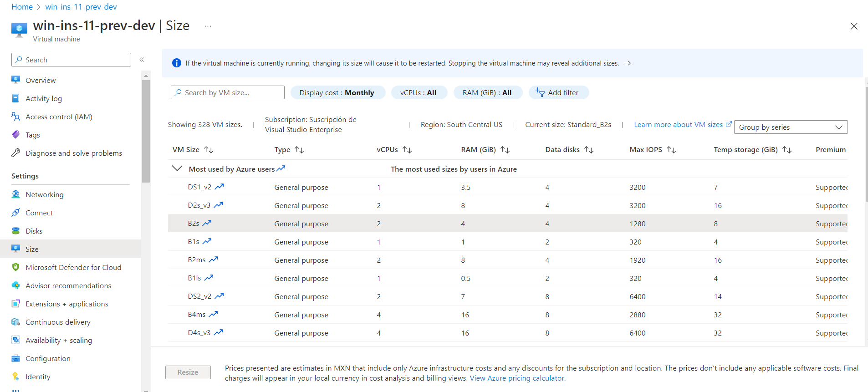
Task: Click the Connect icon
Action: (16, 213)
